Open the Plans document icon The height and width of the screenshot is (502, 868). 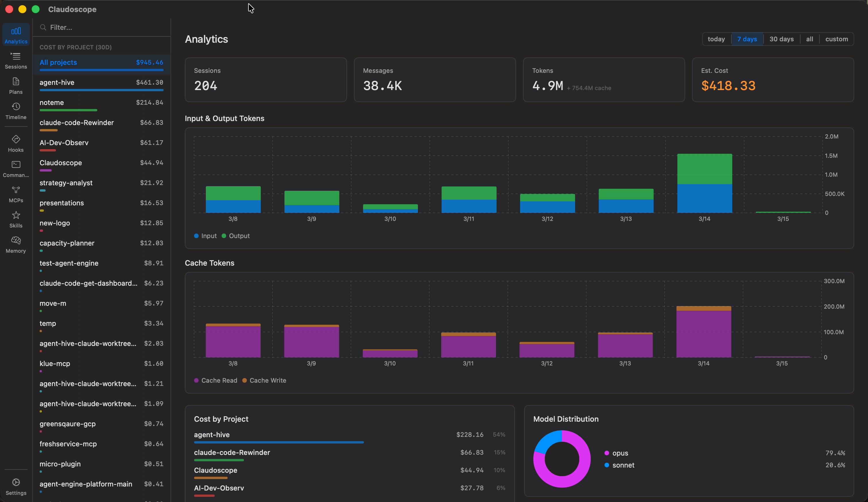pos(16,85)
